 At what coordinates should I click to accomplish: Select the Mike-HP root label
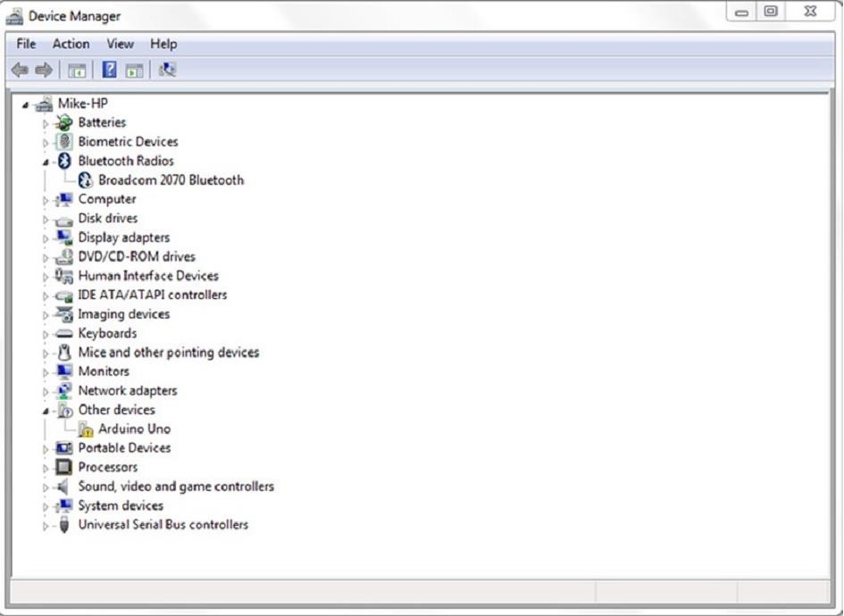pos(83,104)
